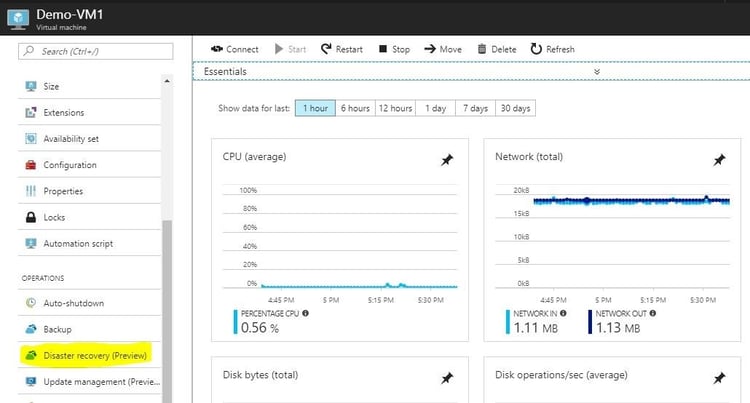
Task: Click the Extensions icon in sidebar
Action: (31, 112)
